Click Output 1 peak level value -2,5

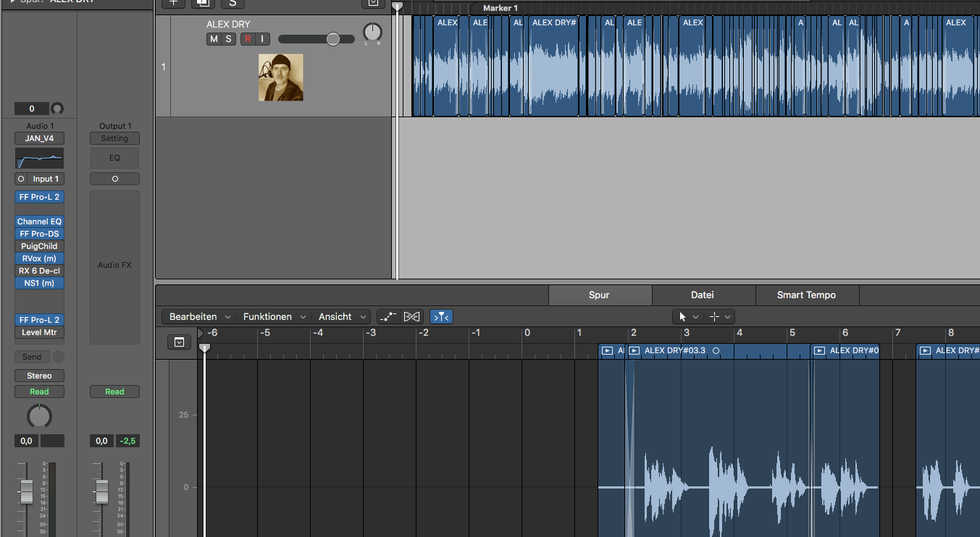pyautogui.click(x=127, y=441)
